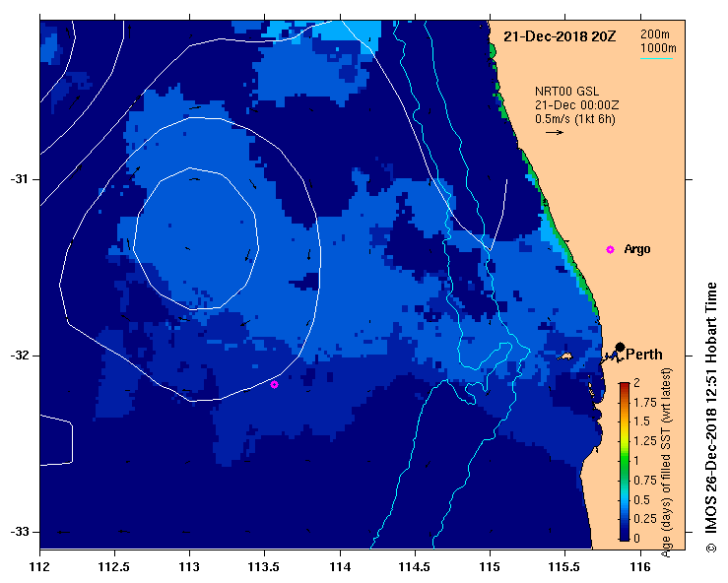This screenshot has width=728, height=583.
Task: Click longitude axis label '112'
Action: (x=40, y=567)
